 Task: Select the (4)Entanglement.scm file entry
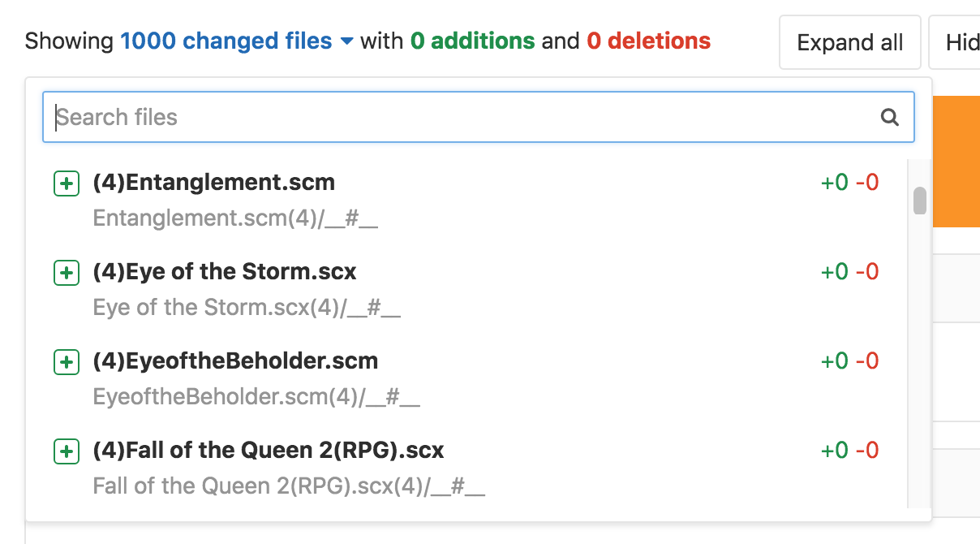(466, 200)
